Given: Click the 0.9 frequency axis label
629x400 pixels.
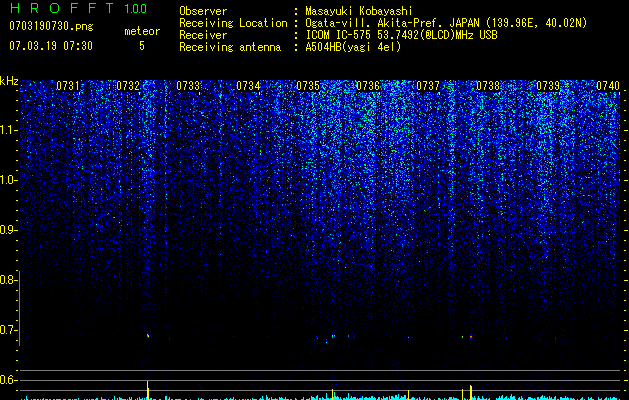Looking at the screenshot, I should pyautogui.click(x=8, y=230).
